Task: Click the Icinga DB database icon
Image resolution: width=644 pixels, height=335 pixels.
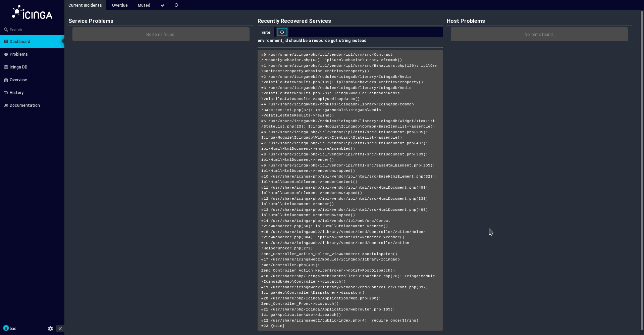Action: click(x=6, y=67)
